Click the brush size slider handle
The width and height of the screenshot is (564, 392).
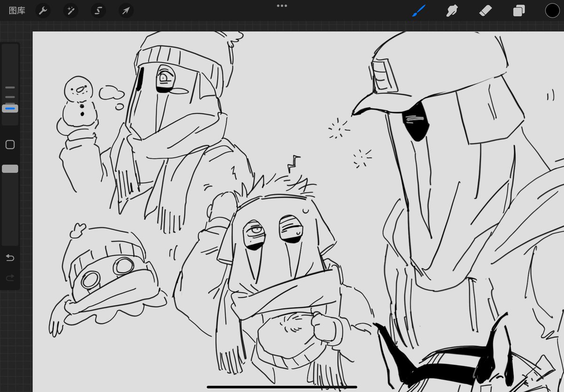point(10,109)
